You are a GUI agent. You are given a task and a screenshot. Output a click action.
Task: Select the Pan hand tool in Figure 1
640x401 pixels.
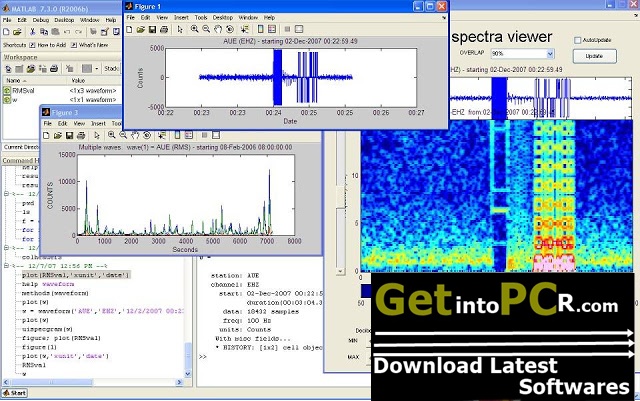(x=218, y=29)
